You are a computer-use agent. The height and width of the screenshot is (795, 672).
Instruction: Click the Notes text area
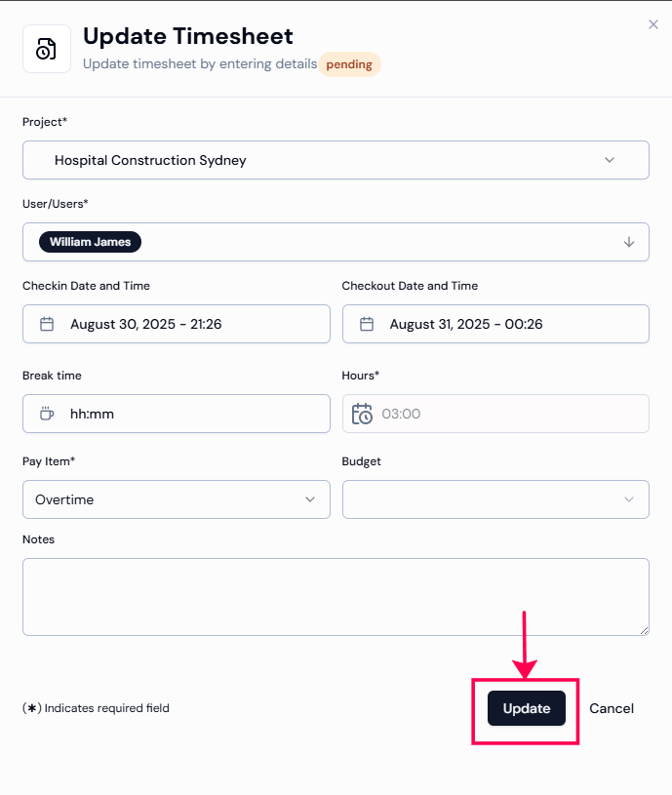point(336,597)
